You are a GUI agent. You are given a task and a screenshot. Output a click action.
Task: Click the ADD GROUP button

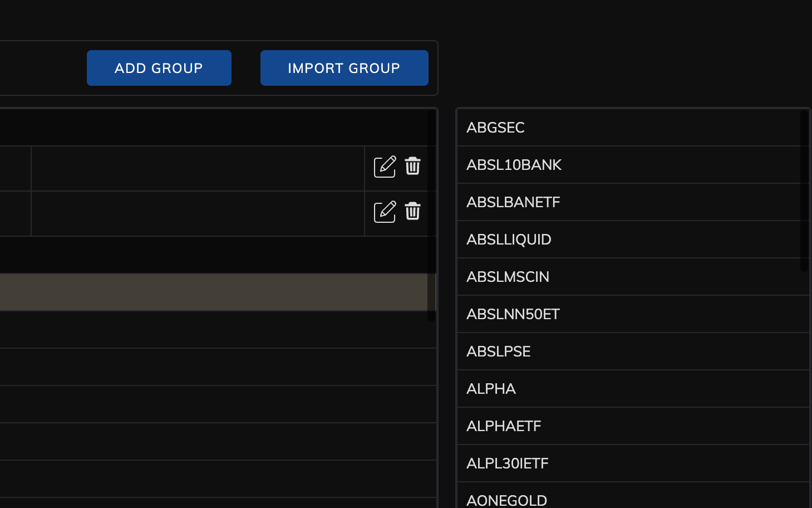(x=159, y=68)
